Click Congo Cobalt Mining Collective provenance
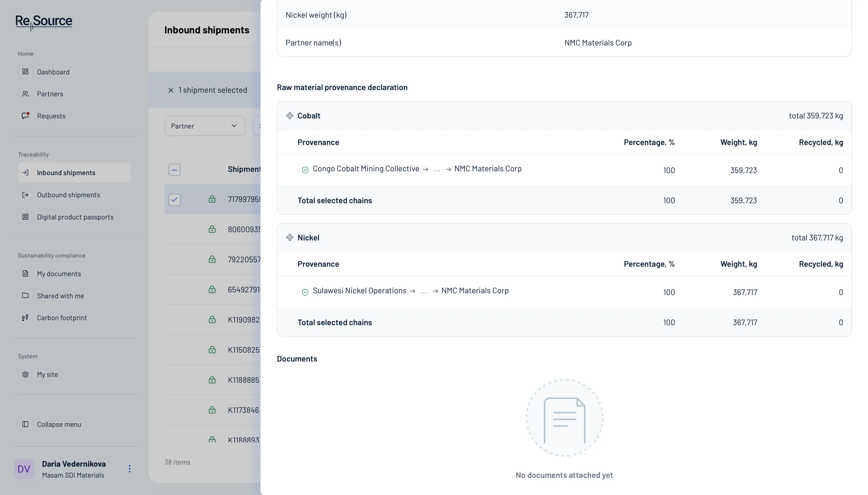This screenshot has width=868, height=495. (x=366, y=169)
